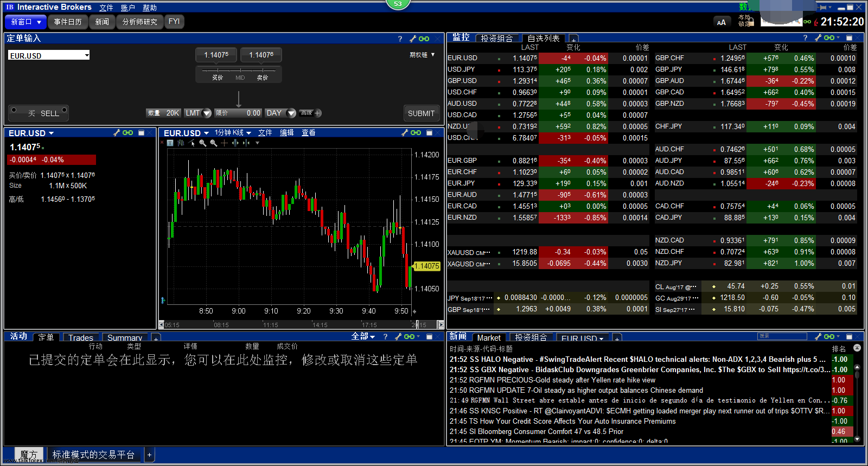Open 分析师研究 analyst research
The image size is (868, 466).
coord(139,22)
